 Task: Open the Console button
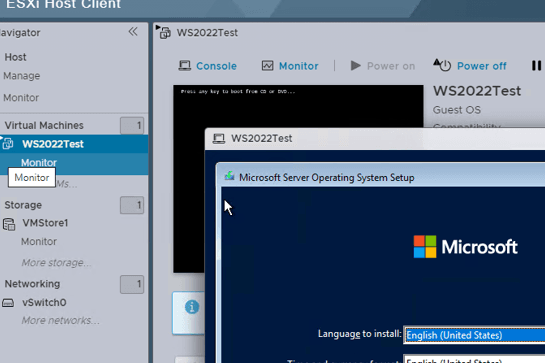tap(208, 66)
